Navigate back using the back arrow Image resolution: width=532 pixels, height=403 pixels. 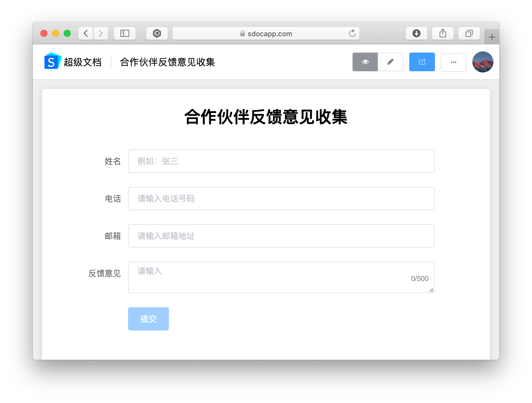tap(85, 33)
